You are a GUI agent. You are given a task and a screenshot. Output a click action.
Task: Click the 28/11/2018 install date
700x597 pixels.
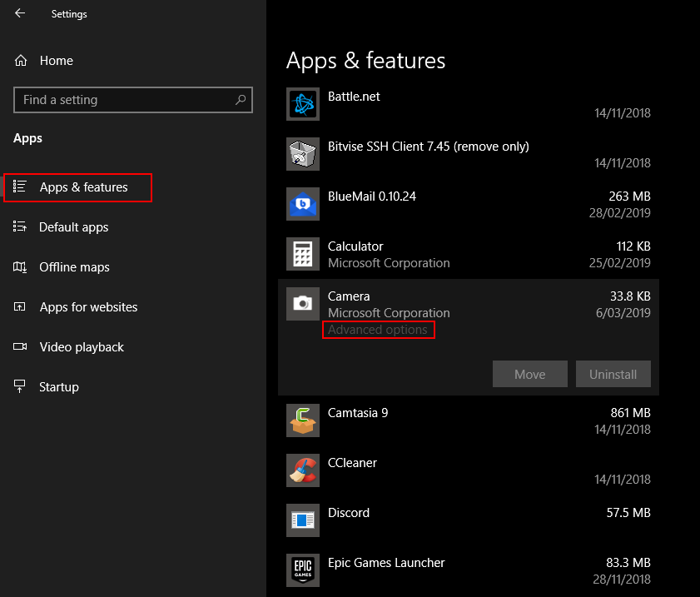622,580
